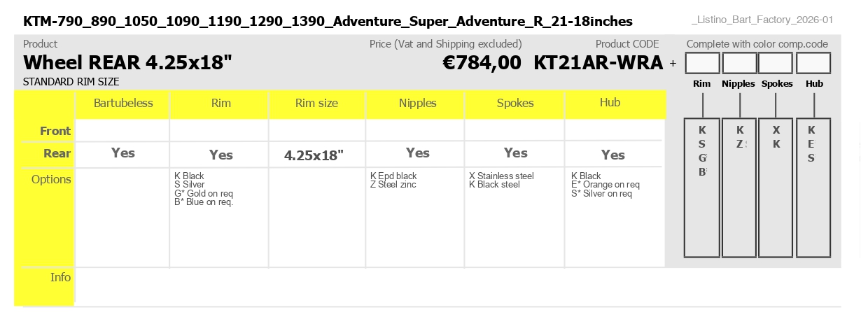The width and height of the screenshot is (868, 331).
Task: Click the Rim color code input box
Action: pos(702,63)
